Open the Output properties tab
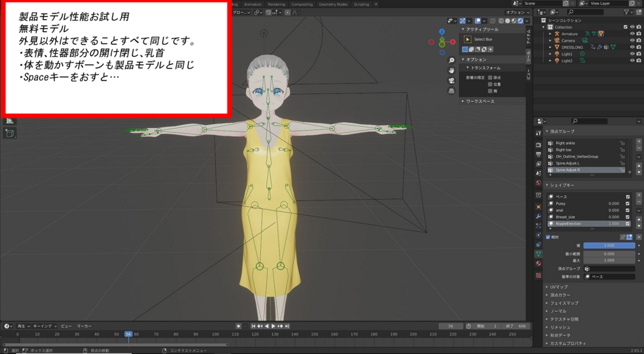 tap(538, 154)
